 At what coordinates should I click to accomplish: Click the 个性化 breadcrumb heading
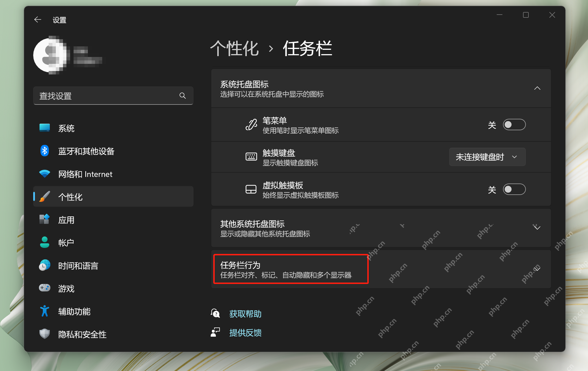(234, 48)
